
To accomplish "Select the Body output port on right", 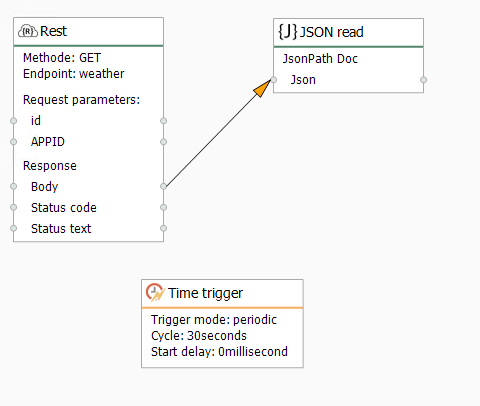I will click(163, 186).
